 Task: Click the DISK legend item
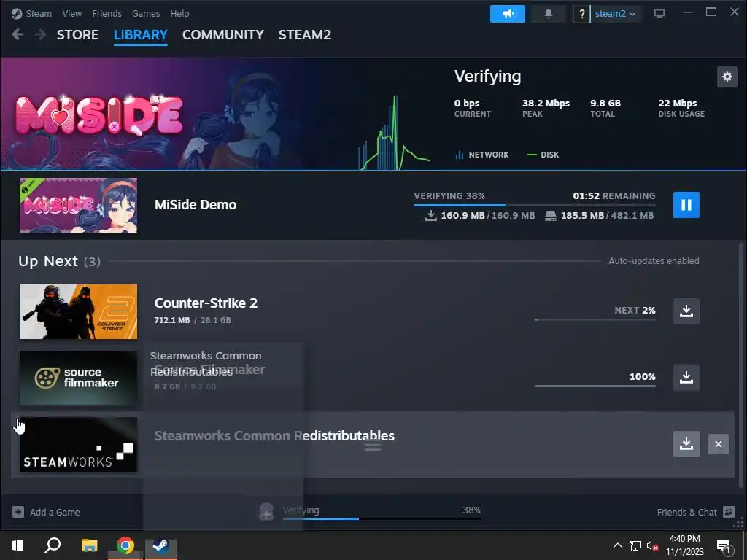coord(543,155)
